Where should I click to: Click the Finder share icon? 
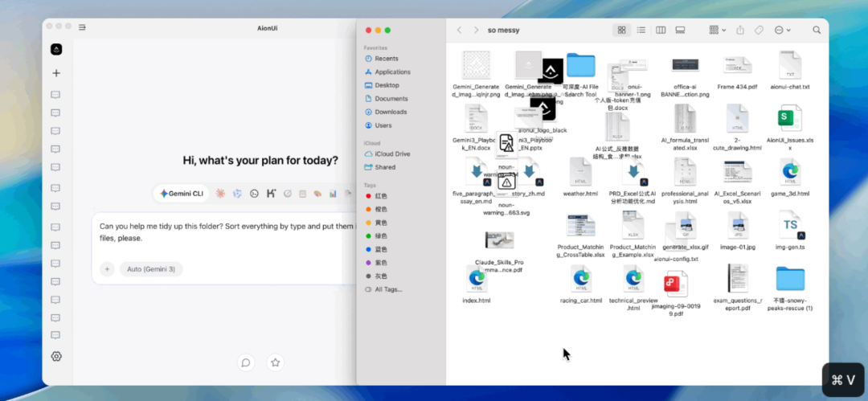739,30
